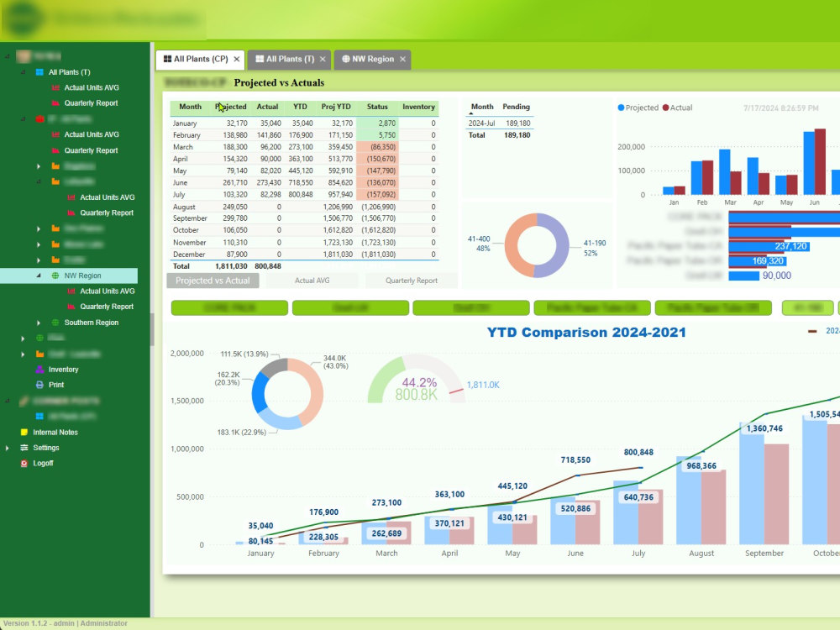Expand the Settings node
The width and height of the screenshot is (840, 630).
tap(7, 448)
